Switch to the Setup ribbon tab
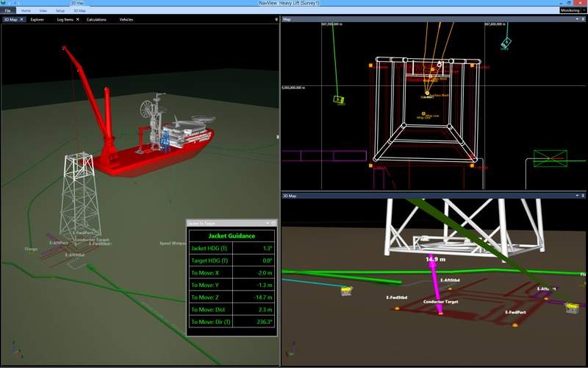Viewport: 588px width, 368px height. click(60, 11)
